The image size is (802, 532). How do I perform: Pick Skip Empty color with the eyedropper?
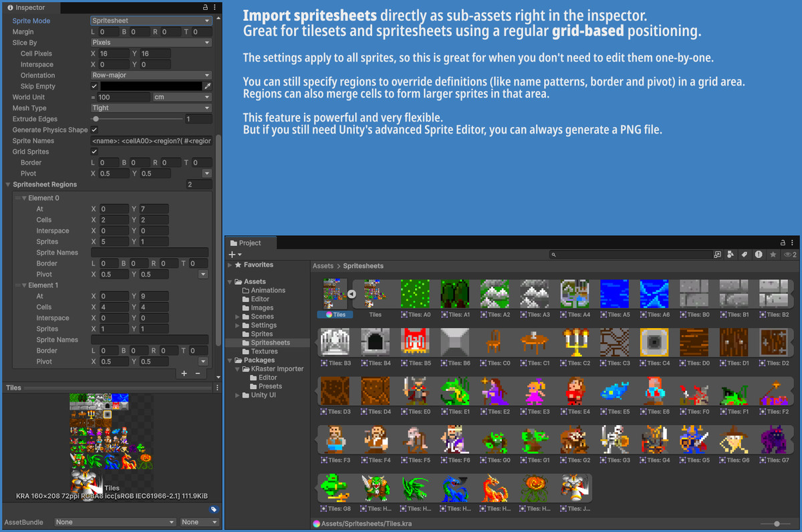tap(207, 86)
